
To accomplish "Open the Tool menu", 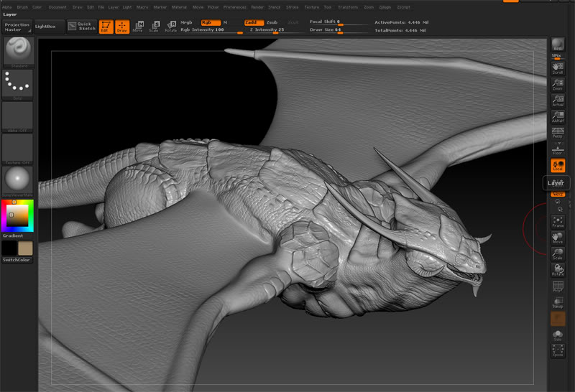I will [x=328, y=7].
